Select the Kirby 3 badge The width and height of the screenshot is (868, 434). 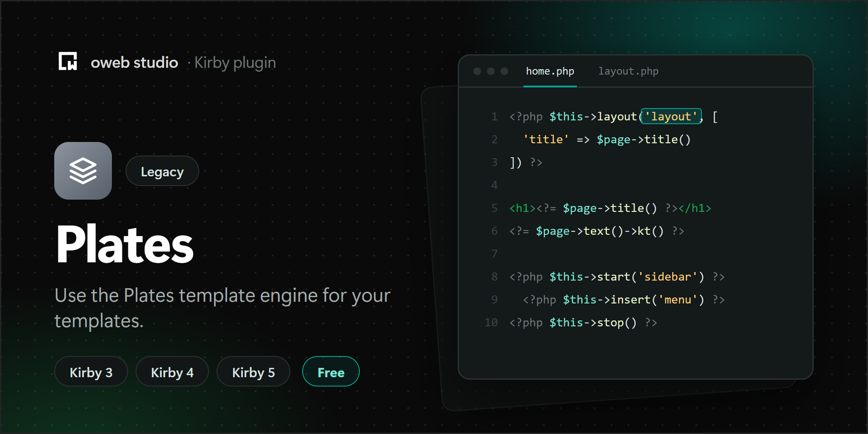click(x=91, y=372)
